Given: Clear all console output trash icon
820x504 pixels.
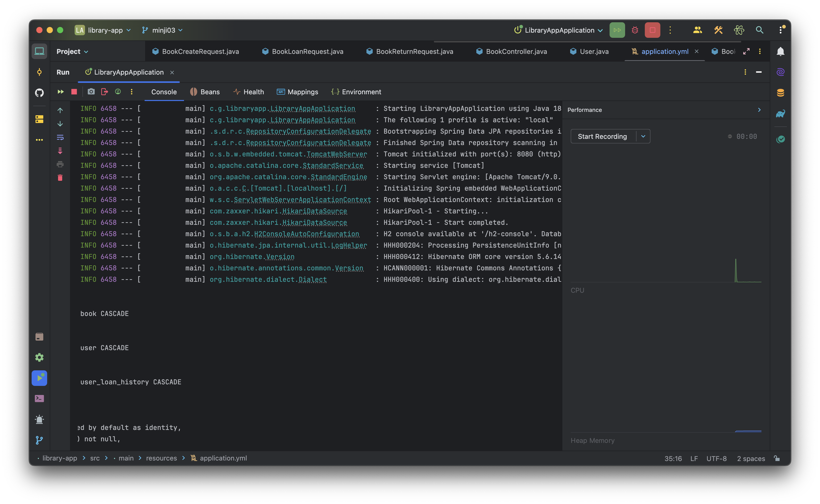Looking at the screenshot, I should click(x=60, y=178).
